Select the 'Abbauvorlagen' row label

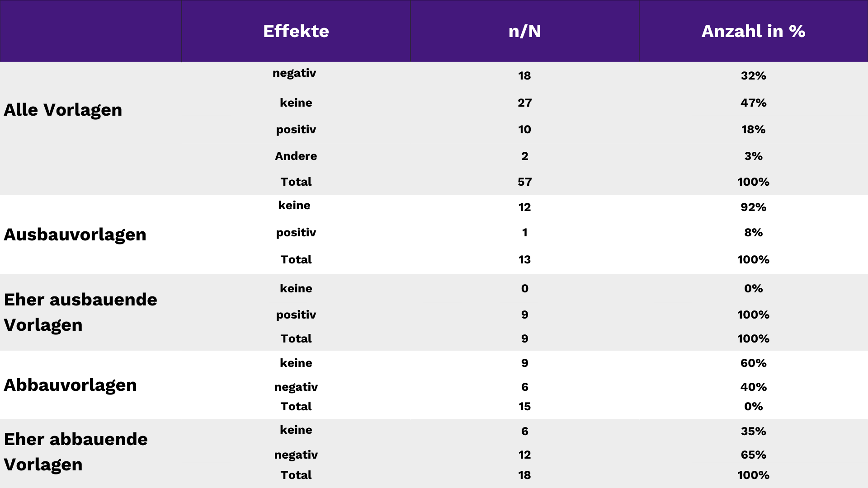click(70, 385)
